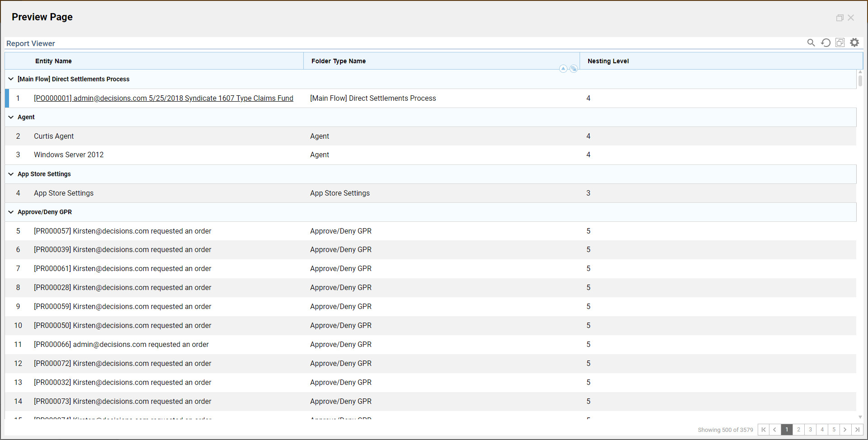
Task: Collapse the App Store Settings group
Action: pyautogui.click(x=11, y=174)
